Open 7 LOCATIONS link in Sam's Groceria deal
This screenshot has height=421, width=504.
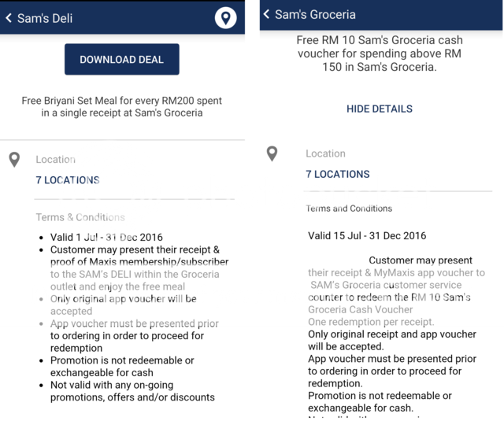pos(338,174)
